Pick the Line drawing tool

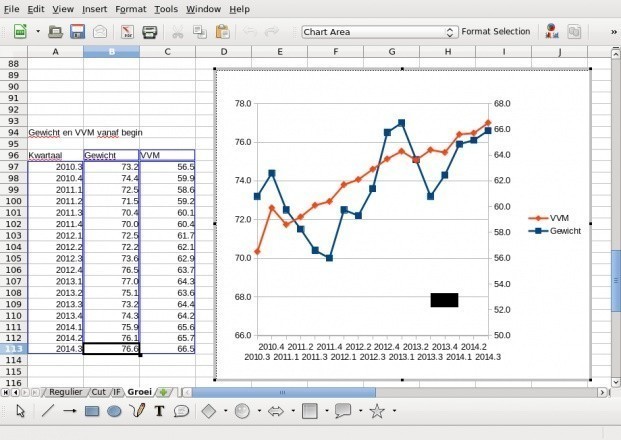click(x=47, y=410)
